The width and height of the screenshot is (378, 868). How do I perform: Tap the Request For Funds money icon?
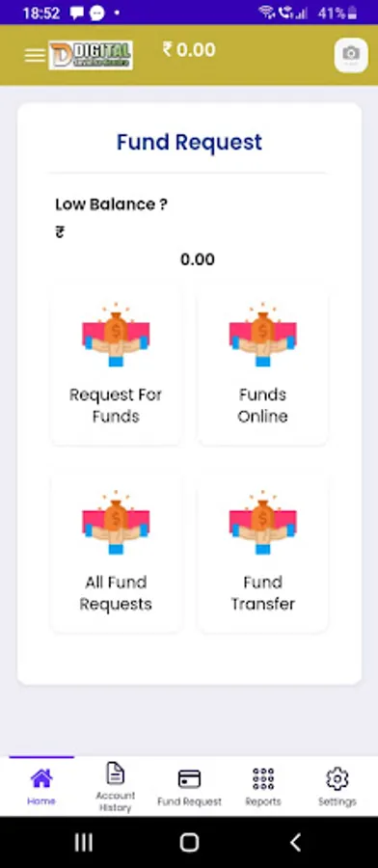(x=116, y=335)
